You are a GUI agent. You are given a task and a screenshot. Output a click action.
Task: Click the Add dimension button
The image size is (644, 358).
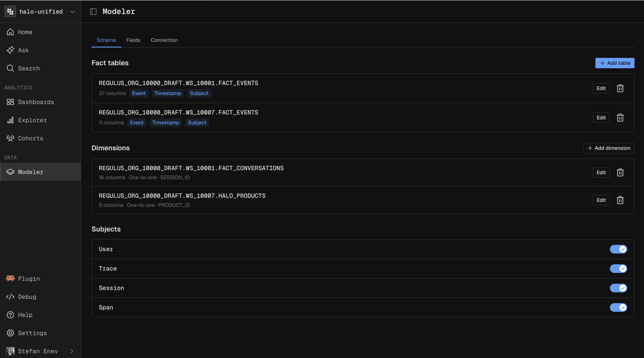click(x=609, y=148)
